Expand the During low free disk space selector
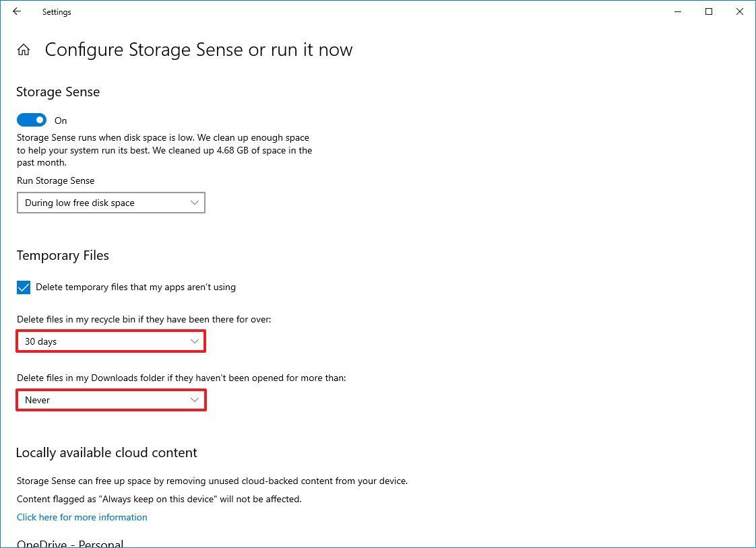Image resolution: width=756 pixels, height=548 pixels. pyautogui.click(x=111, y=203)
